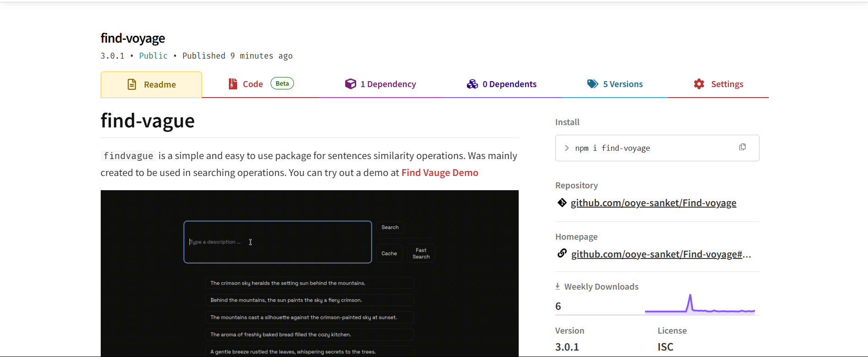This screenshot has height=357, width=868.
Task: Click the npm i find-voyage command text
Action: tap(613, 148)
